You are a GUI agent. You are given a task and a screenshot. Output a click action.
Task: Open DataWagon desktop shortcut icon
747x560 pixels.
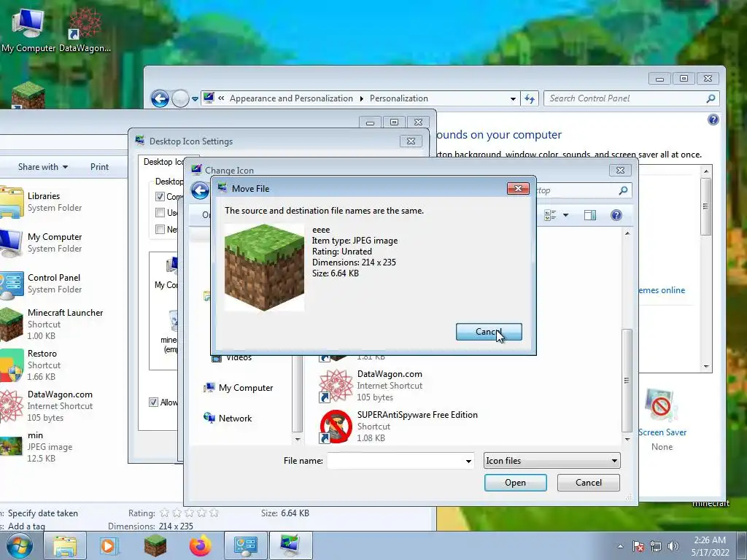coord(85,28)
